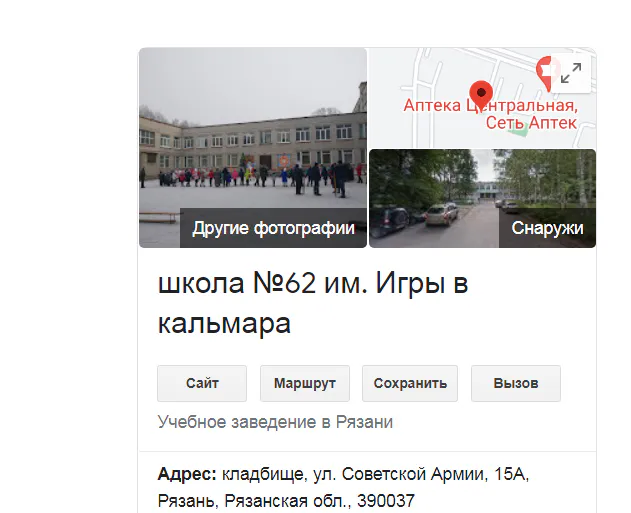This screenshot has height=513, width=631.
Task: Click the Снаружи label
Action: (x=547, y=228)
